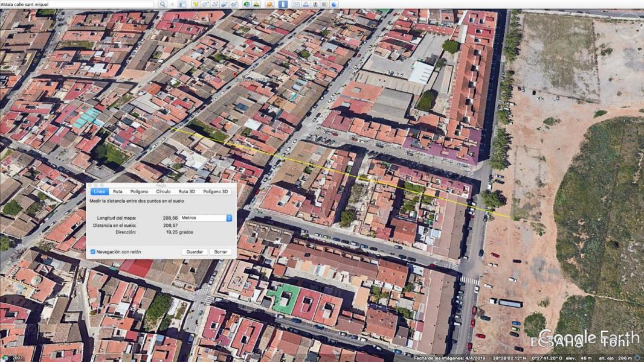Click the print icon in the toolbar
Screen dimensions: 644x362
pos(306,4)
